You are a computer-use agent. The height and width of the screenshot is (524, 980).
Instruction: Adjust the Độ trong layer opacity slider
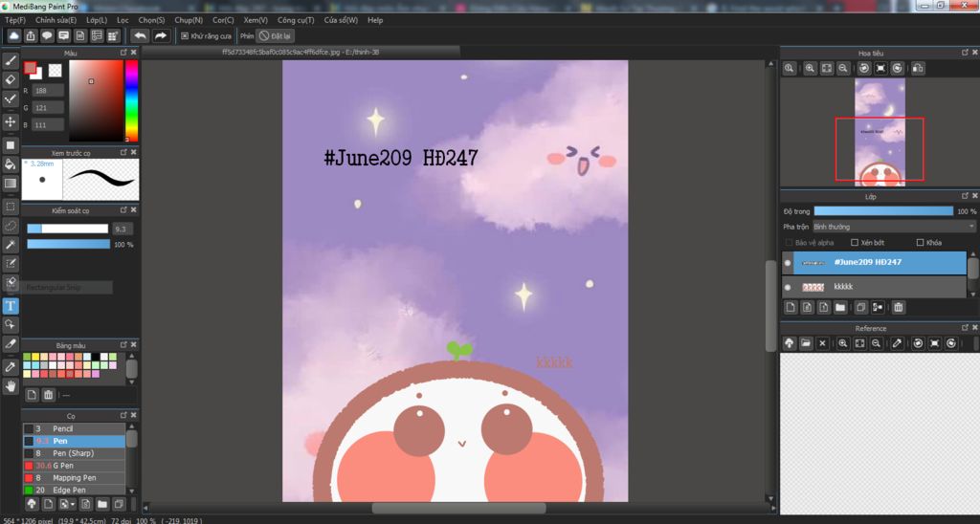883,211
